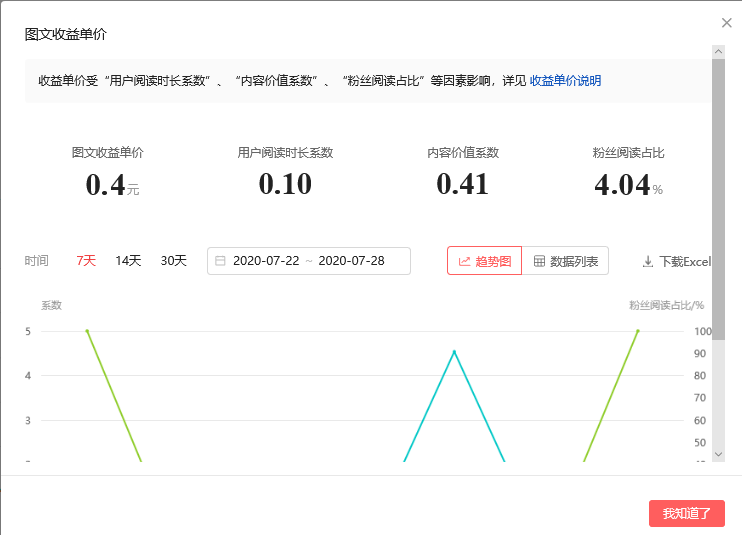Switch to 数据列表 table view
This screenshot has height=535, width=742.
565,261
